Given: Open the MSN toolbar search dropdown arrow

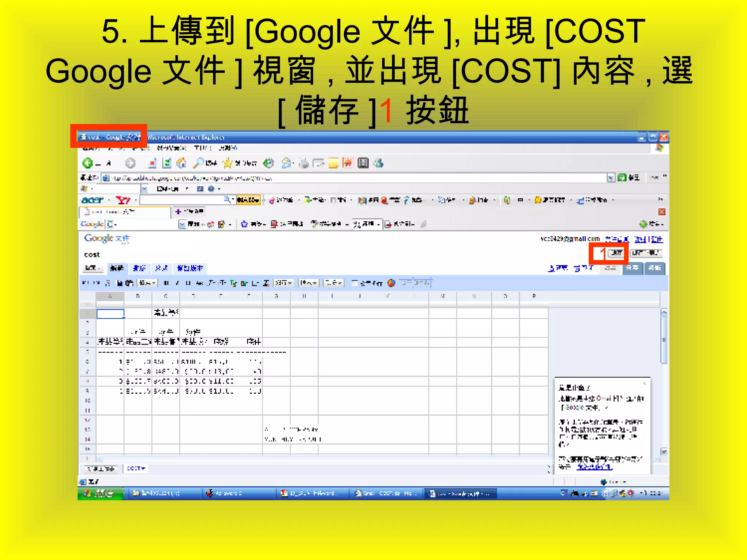Looking at the screenshot, I should [x=144, y=189].
